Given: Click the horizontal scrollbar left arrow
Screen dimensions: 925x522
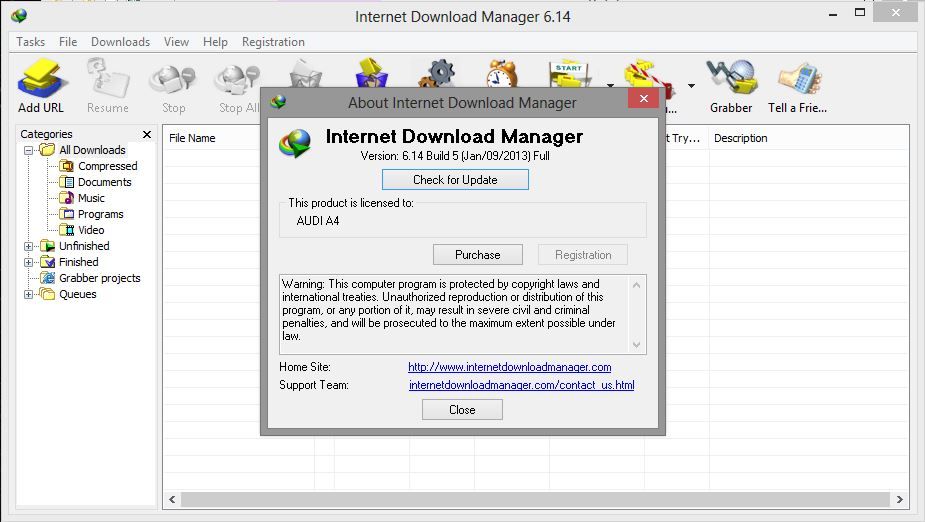Looking at the screenshot, I should (172, 500).
